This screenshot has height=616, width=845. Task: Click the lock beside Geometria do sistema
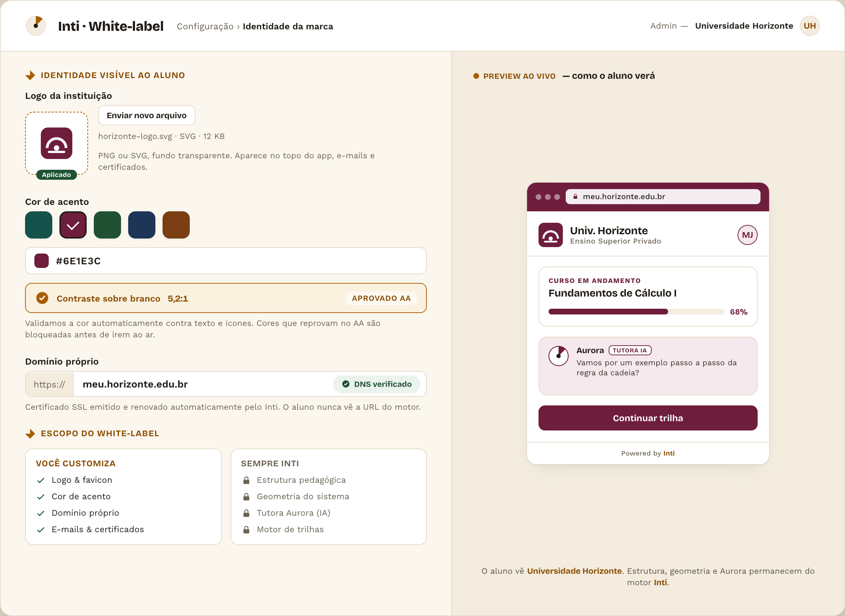click(246, 497)
